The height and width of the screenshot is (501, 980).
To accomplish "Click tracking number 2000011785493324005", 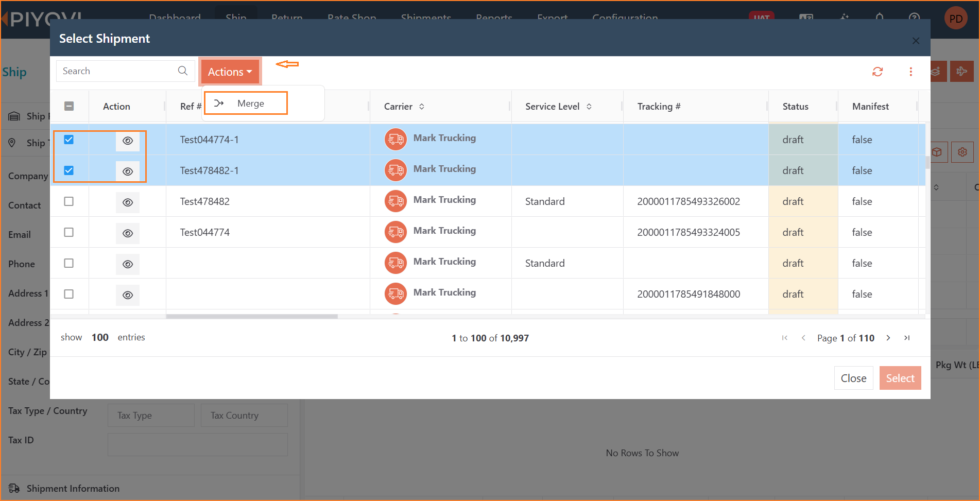I will 689,232.
